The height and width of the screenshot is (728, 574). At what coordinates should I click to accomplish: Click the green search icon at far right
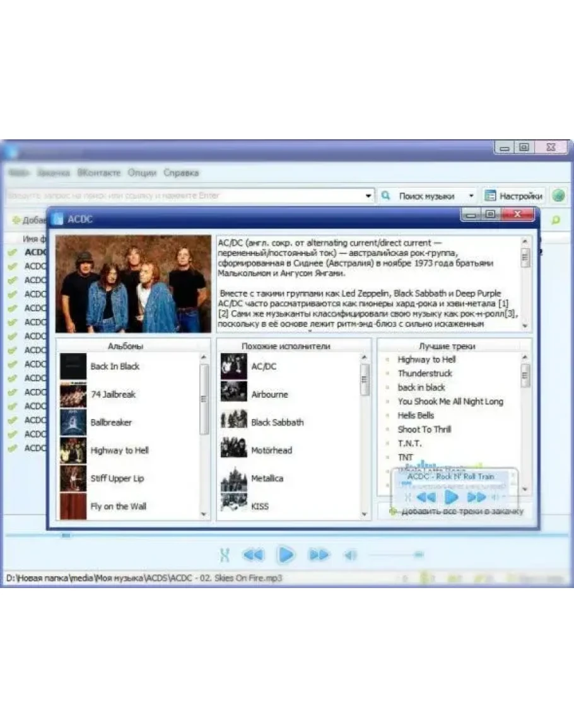point(556,220)
